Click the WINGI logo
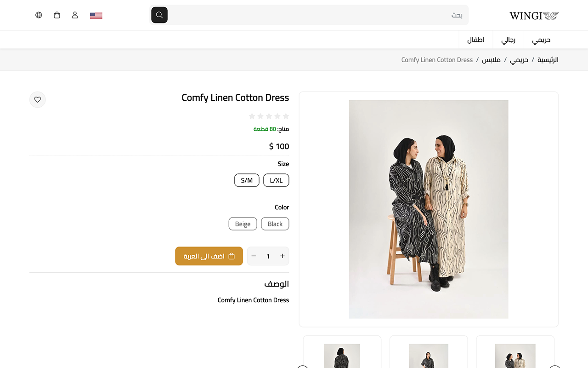This screenshot has width=588, height=368. (x=534, y=16)
